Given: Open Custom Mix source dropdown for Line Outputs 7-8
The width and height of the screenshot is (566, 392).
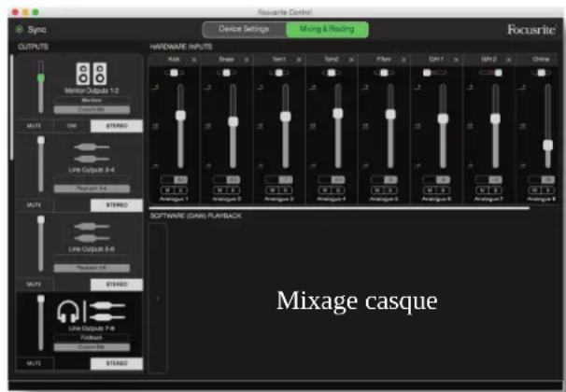Looking at the screenshot, I should 92,347.
